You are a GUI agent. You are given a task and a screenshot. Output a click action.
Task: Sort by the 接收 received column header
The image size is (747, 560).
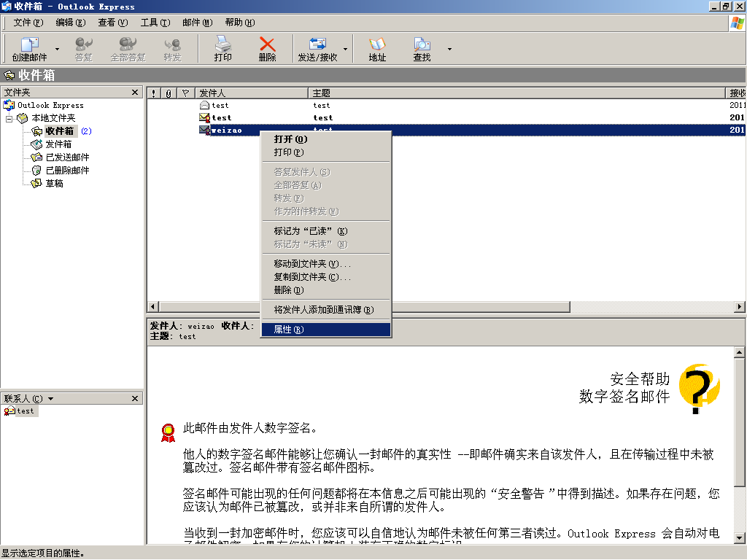point(735,93)
